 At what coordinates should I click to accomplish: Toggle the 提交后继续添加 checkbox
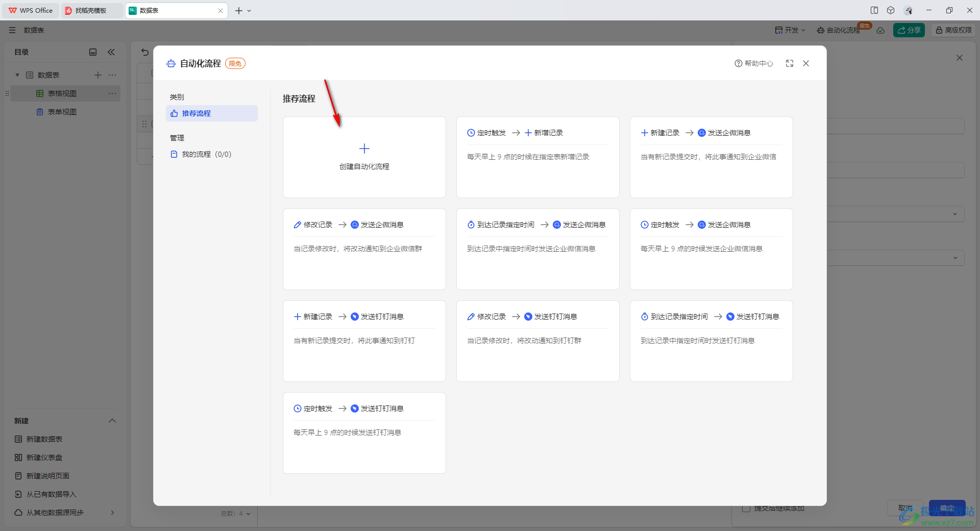tap(746, 509)
